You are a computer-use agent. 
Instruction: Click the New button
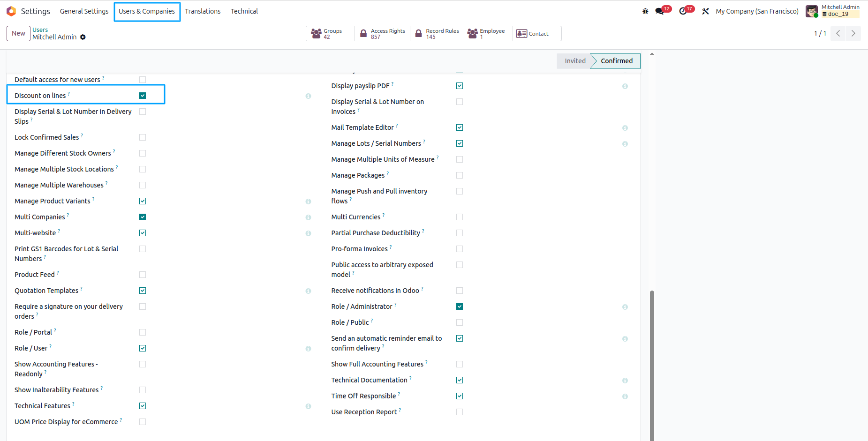(19, 33)
